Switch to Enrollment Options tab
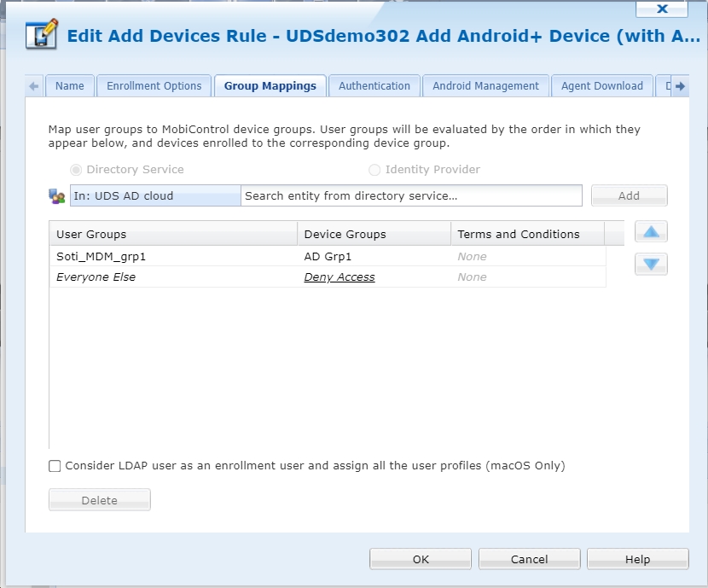 154,86
